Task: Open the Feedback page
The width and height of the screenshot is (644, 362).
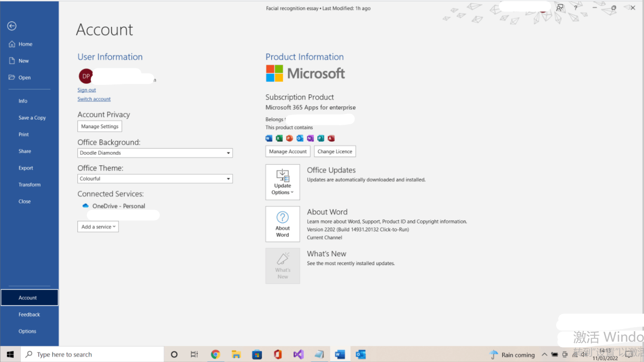Action: [29, 314]
